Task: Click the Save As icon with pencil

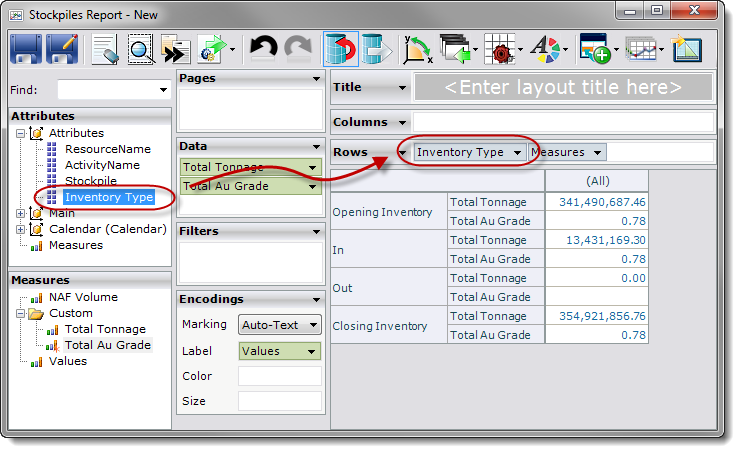Action: pos(62,49)
